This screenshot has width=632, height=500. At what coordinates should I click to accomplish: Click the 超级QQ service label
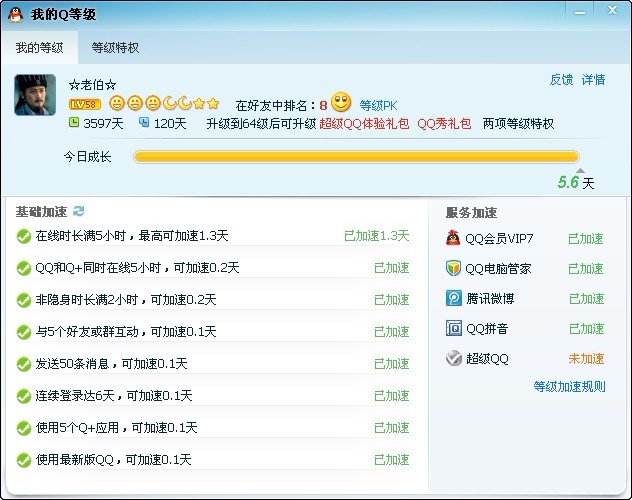[x=487, y=359]
